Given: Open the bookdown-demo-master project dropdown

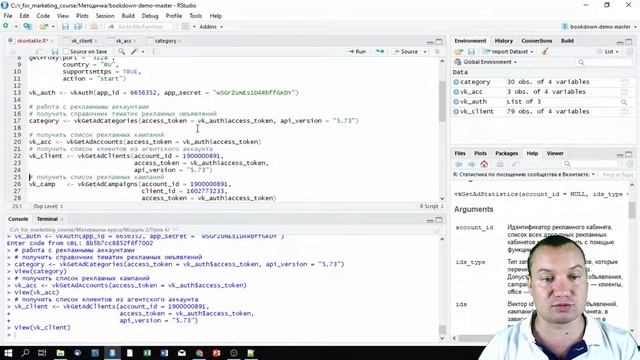Looking at the screenshot, I should (599, 27).
